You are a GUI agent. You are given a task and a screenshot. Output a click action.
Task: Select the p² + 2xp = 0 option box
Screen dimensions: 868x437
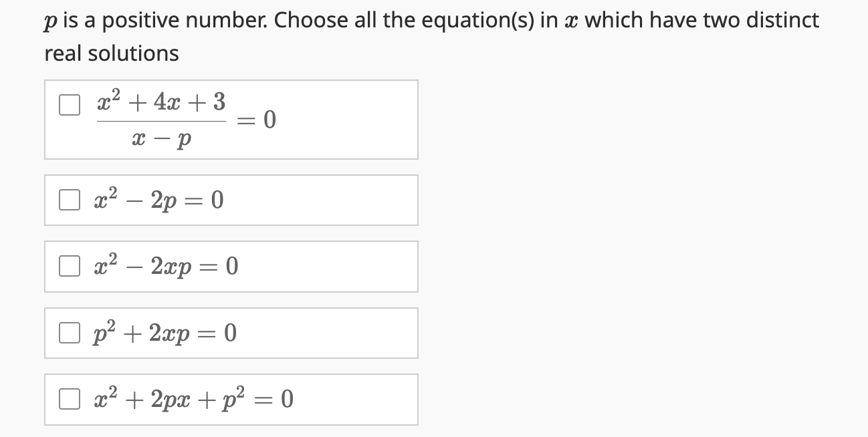pos(231,332)
